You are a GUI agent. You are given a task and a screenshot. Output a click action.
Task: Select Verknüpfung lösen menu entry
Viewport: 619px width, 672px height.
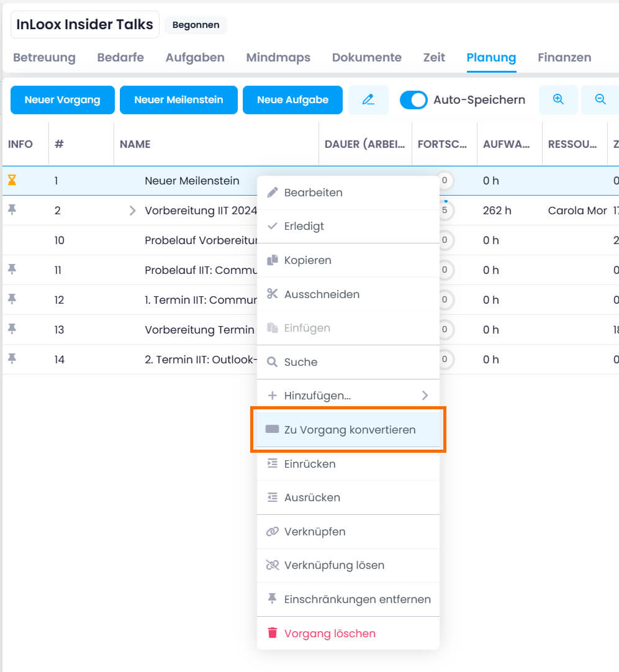click(x=348, y=565)
